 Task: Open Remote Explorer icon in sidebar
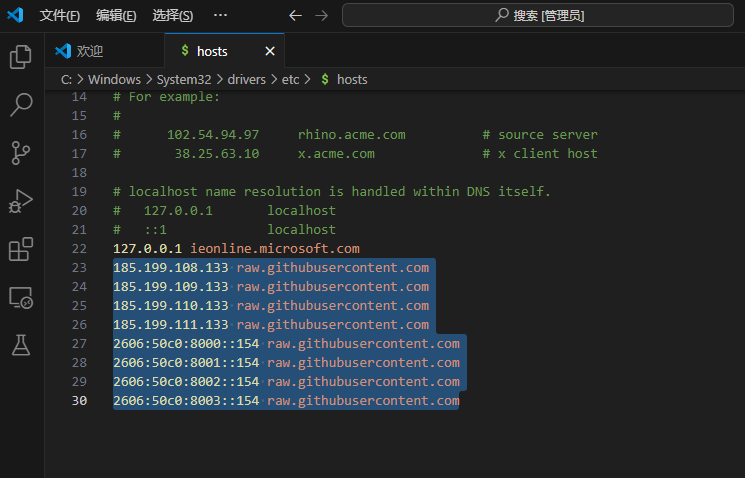[21, 297]
